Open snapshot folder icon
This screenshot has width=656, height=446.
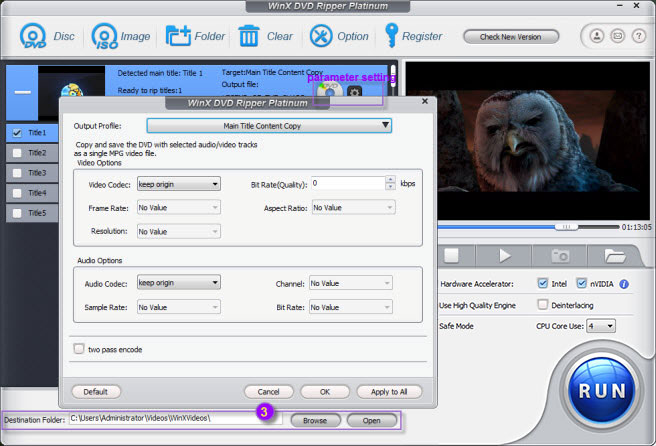pos(615,255)
